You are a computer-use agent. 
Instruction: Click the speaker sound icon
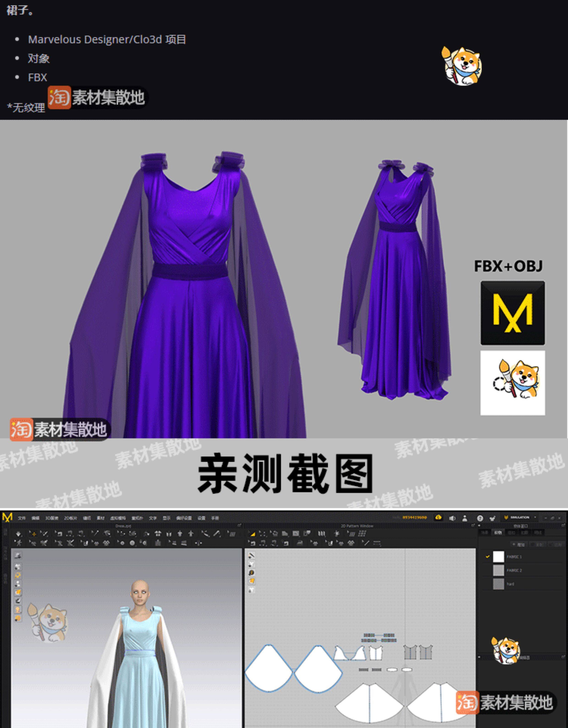coord(452,518)
